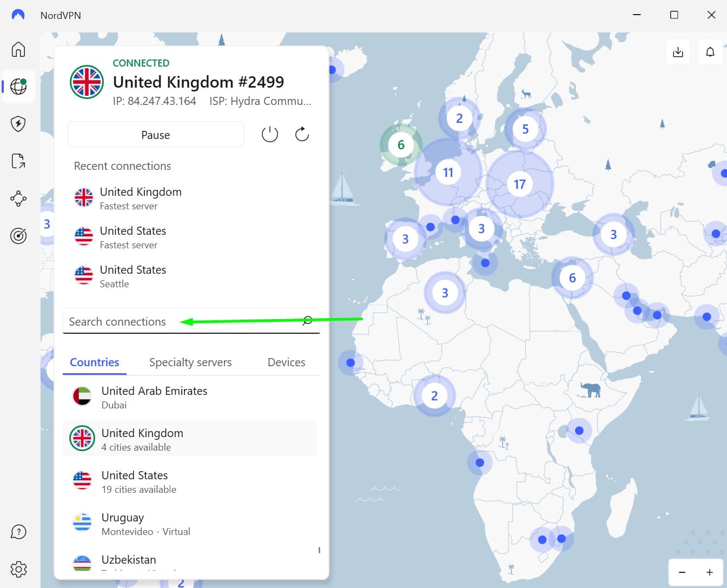Click the Pause button
Image resolution: width=727 pixels, height=588 pixels.
point(156,135)
